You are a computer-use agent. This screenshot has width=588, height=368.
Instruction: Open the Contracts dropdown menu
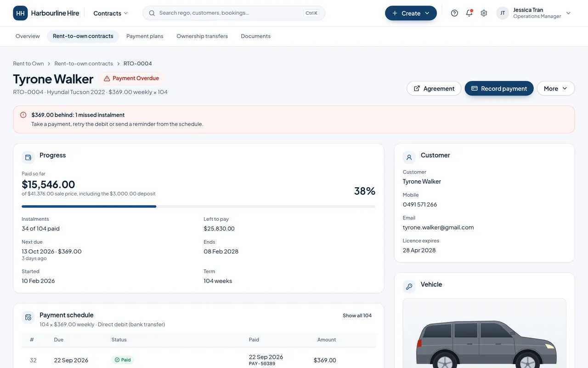[111, 13]
